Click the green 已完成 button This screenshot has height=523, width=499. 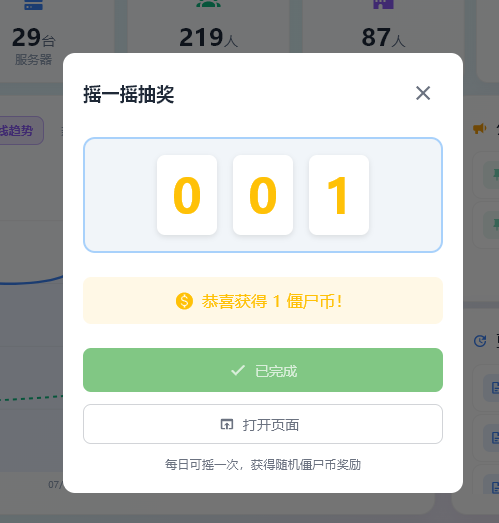click(263, 370)
